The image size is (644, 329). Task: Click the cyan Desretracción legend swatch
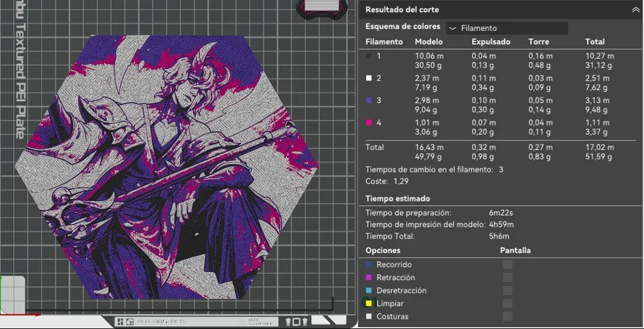(369, 291)
